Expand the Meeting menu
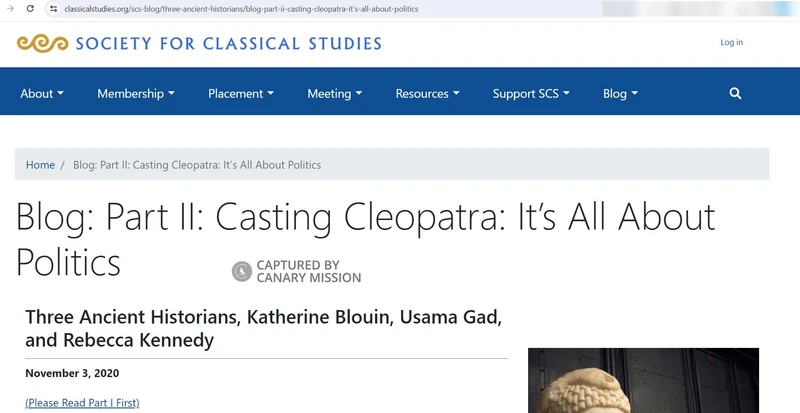800x413 pixels. point(335,93)
